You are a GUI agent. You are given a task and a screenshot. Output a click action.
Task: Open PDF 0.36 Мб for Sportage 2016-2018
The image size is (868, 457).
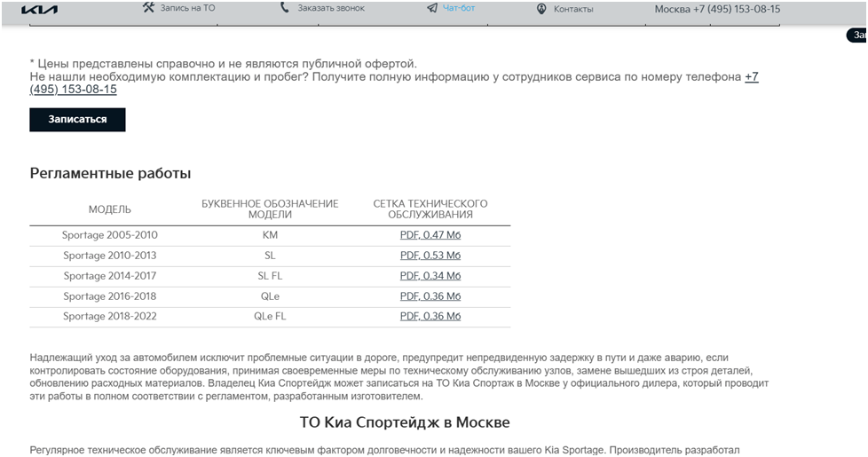[x=430, y=296]
